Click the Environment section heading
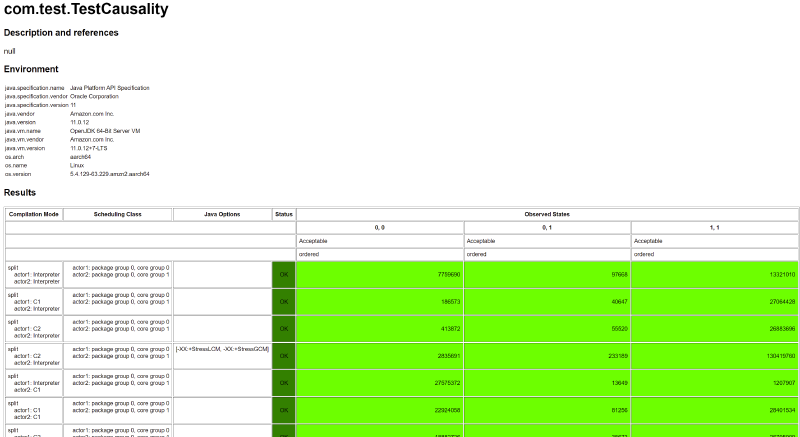Screen dimensions: 800x437 pos(38,69)
